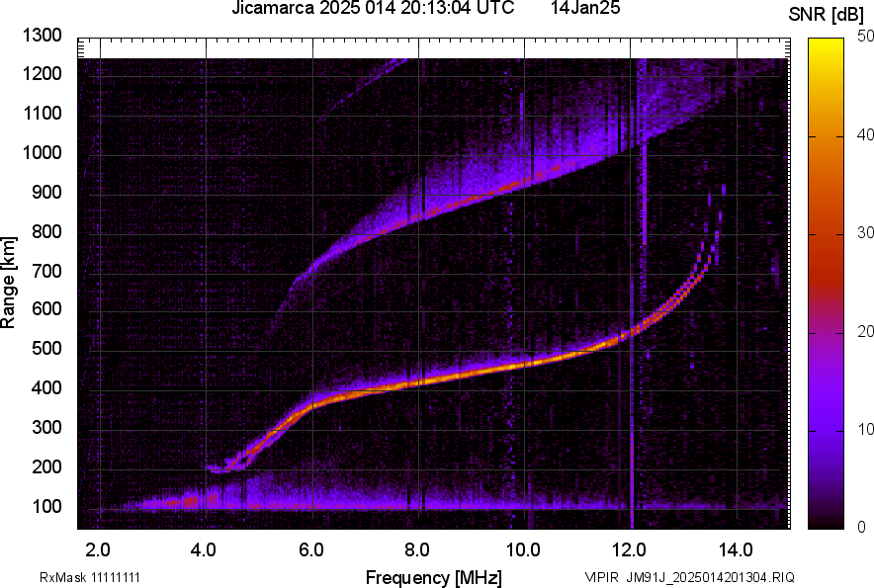Click the frequency tick label '10.0'

[x=523, y=550]
